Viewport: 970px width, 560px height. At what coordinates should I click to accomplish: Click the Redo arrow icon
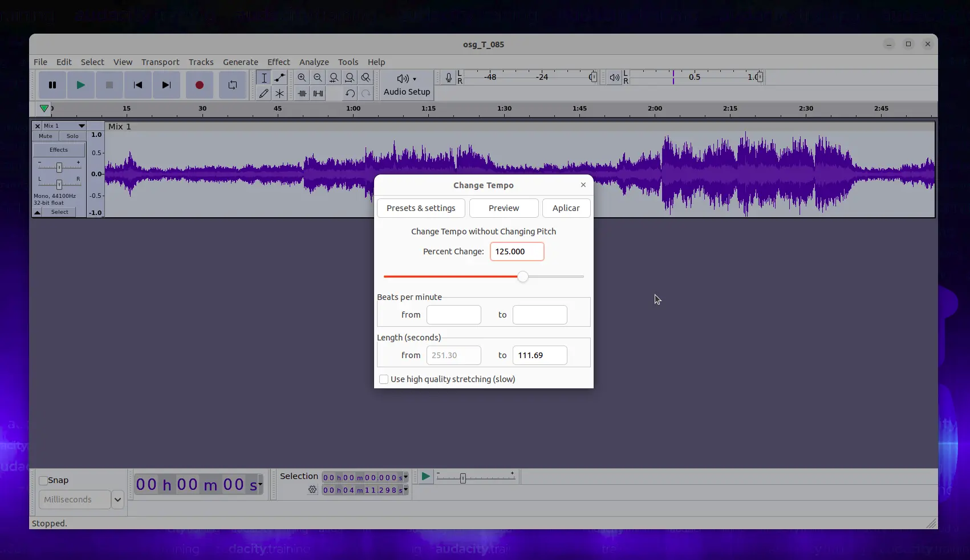tap(366, 93)
